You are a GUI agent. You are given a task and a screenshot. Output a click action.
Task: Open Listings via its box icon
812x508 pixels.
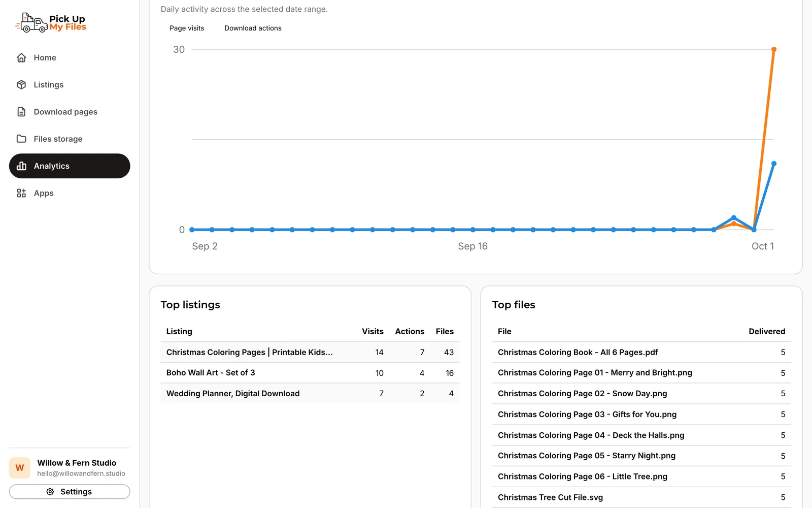[x=21, y=85]
